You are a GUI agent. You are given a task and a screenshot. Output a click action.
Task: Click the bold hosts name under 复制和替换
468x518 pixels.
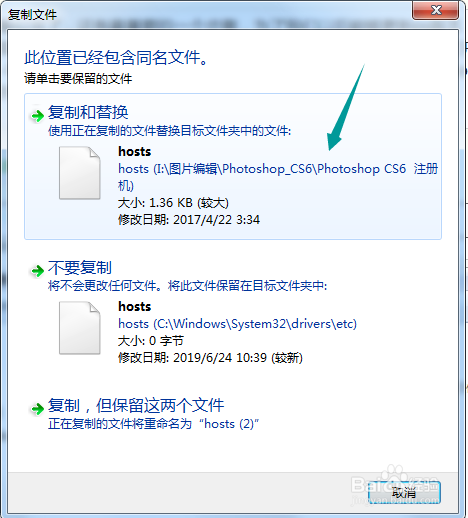pos(135,152)
